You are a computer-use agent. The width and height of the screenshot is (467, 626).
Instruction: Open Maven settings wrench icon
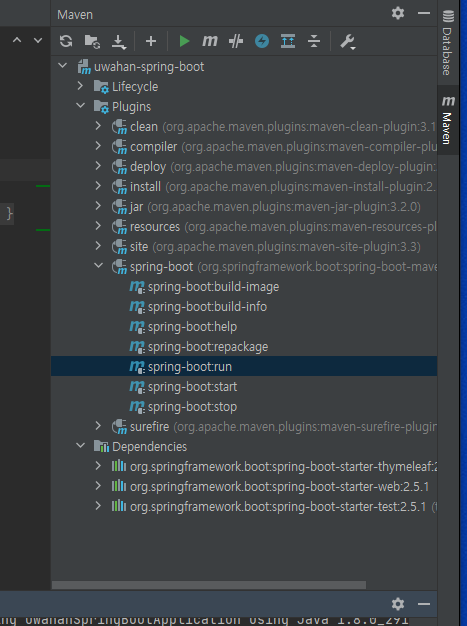pos(347,42)
